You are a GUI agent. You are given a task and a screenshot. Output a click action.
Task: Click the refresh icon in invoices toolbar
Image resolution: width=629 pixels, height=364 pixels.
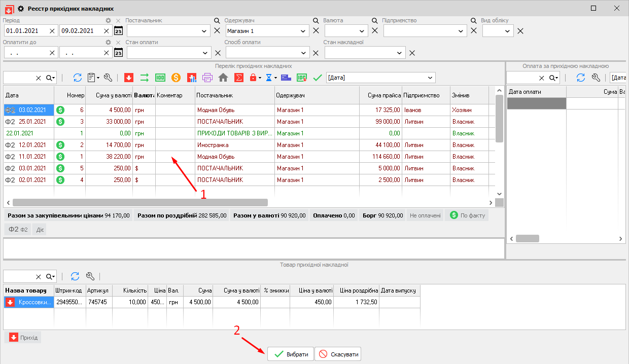(78, 78)
